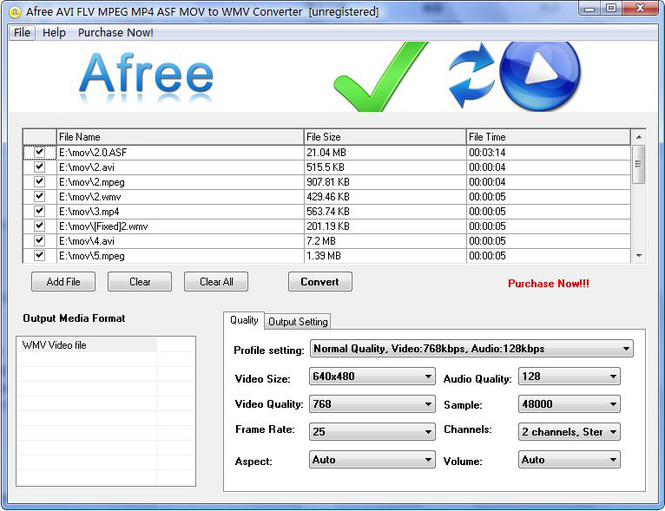Switch to the Output Setting tab
Screen dimensions: 665x511
(x=298, y=322)
